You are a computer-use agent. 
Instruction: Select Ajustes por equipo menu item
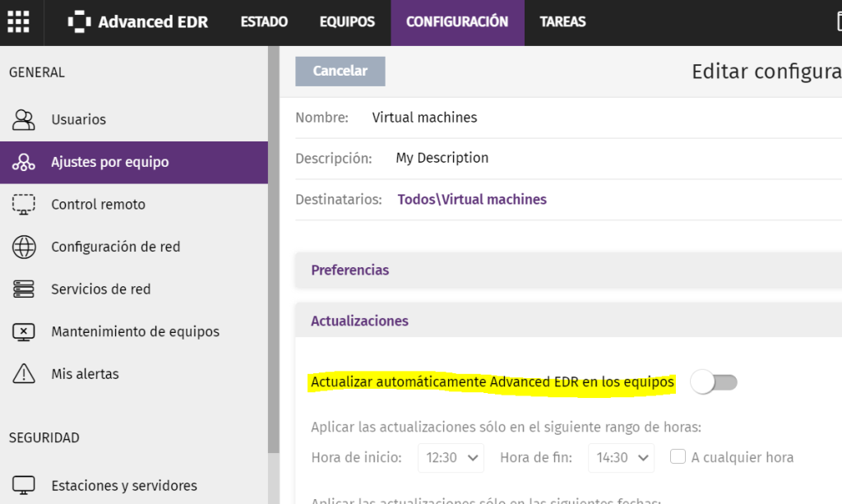click(134, 162)
